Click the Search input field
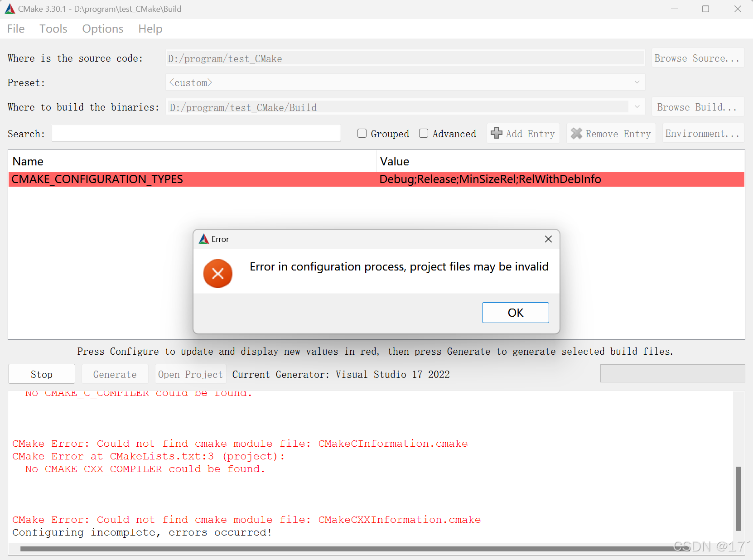 [x=196, y=133]
